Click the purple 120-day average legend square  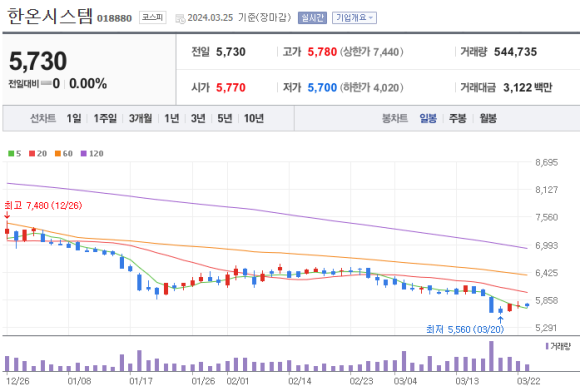click(x=84, y=154)
